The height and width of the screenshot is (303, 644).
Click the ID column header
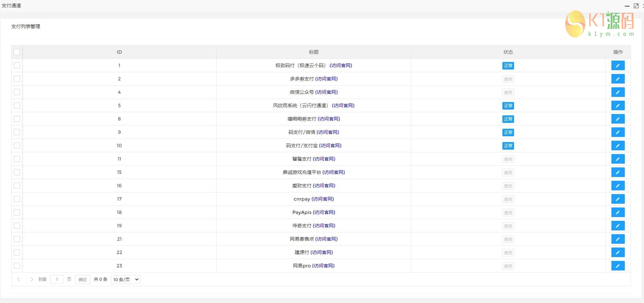click(x=119, y=52)
